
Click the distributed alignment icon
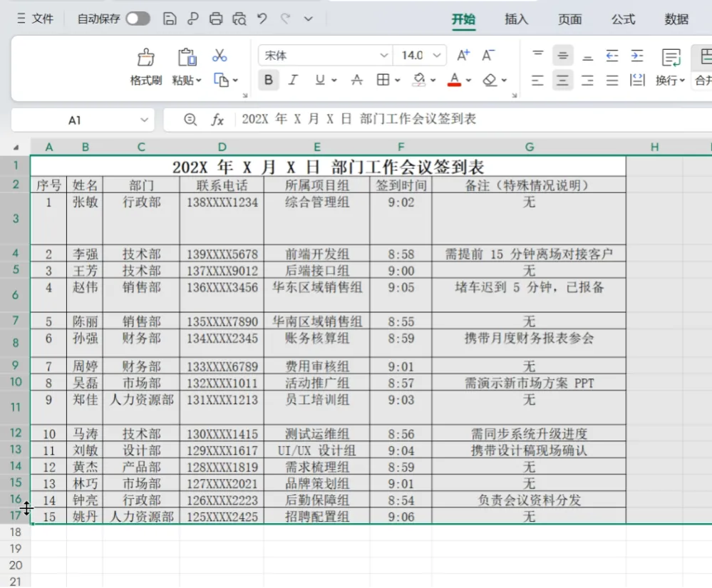pyautogui.click(x=637, y=81)
